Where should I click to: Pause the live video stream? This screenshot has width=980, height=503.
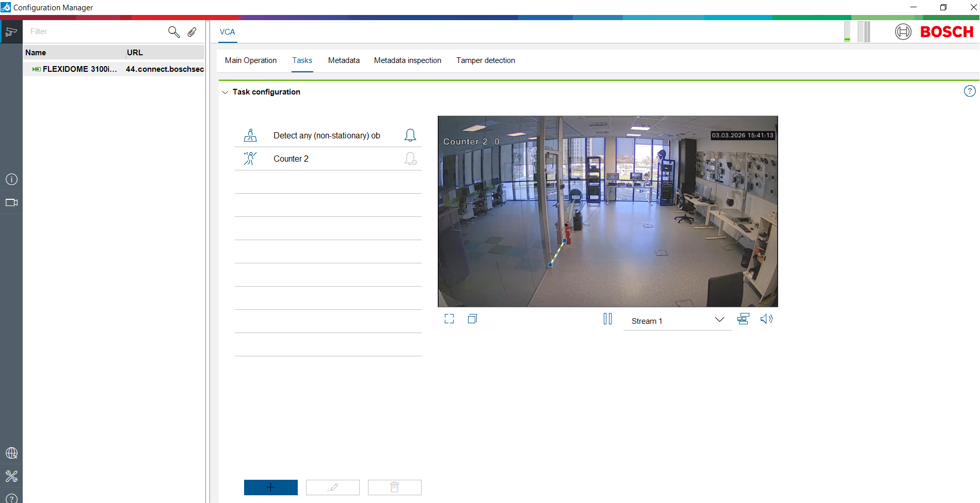[607, 319]
